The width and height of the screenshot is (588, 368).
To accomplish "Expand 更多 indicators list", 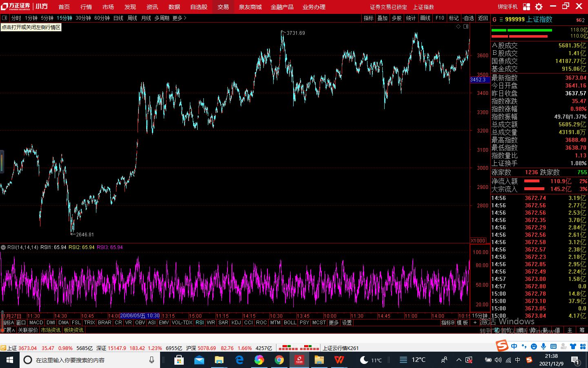I will [x=334, y=323].
